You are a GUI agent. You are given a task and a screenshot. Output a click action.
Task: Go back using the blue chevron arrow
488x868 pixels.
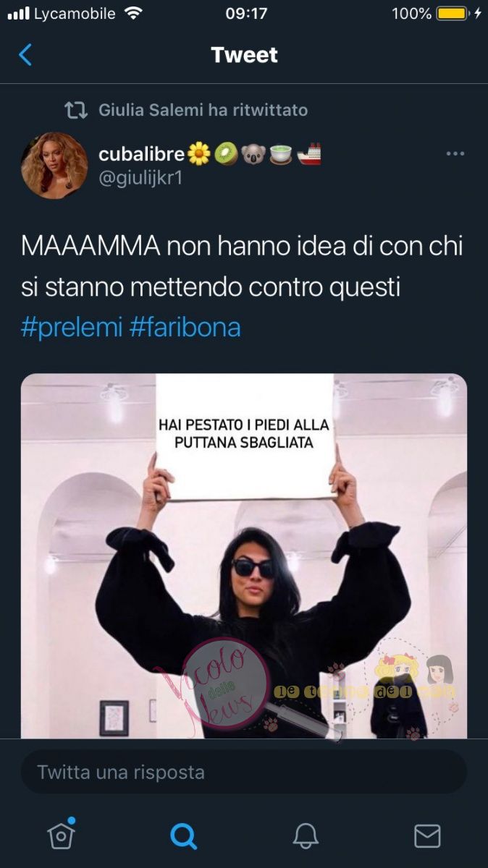click(x=25, y=55)
